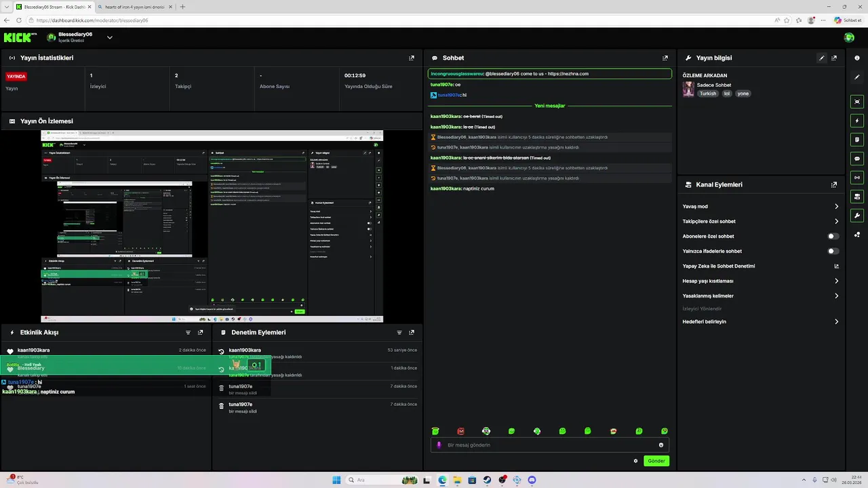Open Denetim Eylemleri filter icon
The width and height of the screenshot is (868, 488).
coord(399,333)
